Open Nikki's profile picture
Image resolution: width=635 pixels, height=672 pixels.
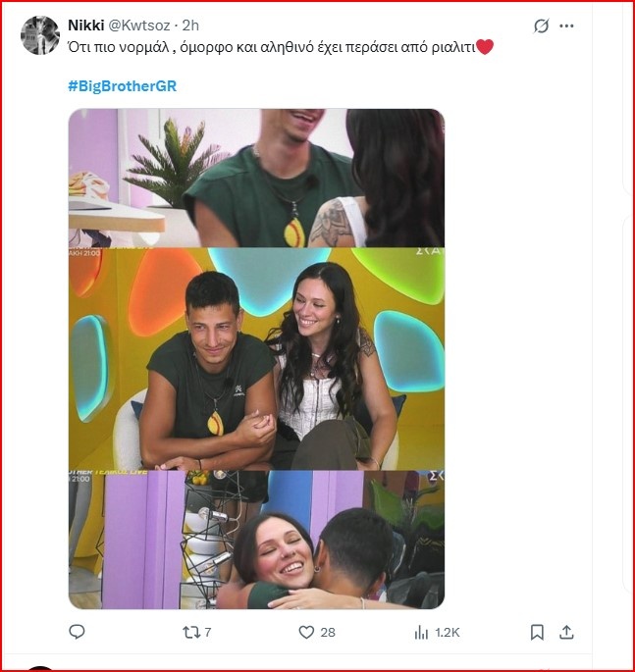pos(40,35)
